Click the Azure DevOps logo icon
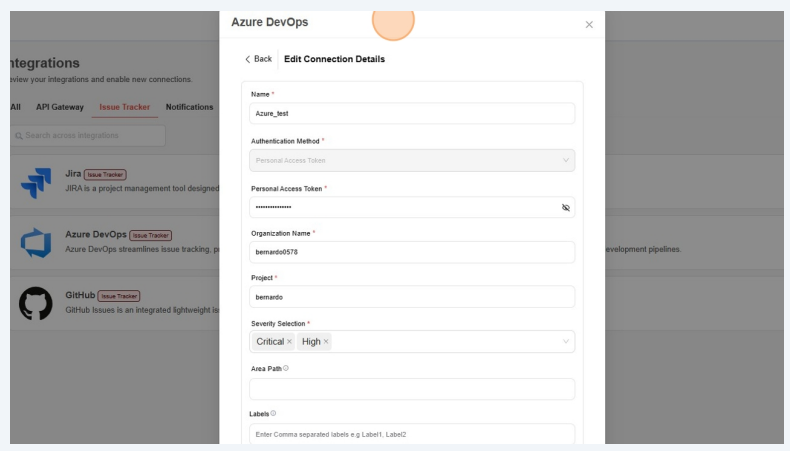790x451 pixels. click(36, 243)
